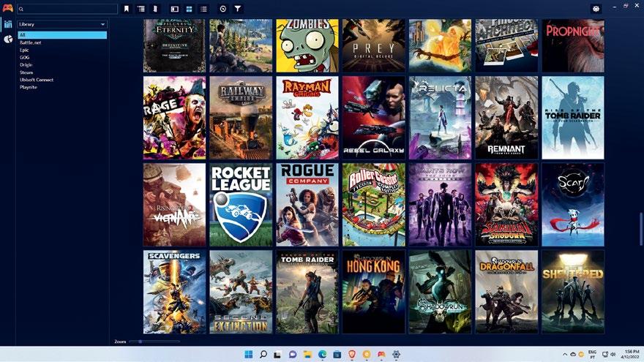Switch to Grid view layout
The width and height of the screenshot is (644, 362).
click(189, 9)
